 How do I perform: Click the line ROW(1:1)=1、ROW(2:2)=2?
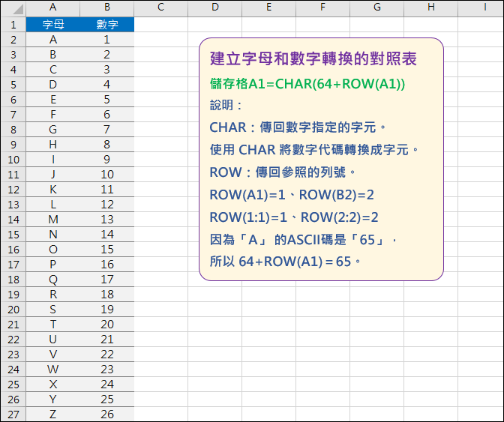pos(294,217)
